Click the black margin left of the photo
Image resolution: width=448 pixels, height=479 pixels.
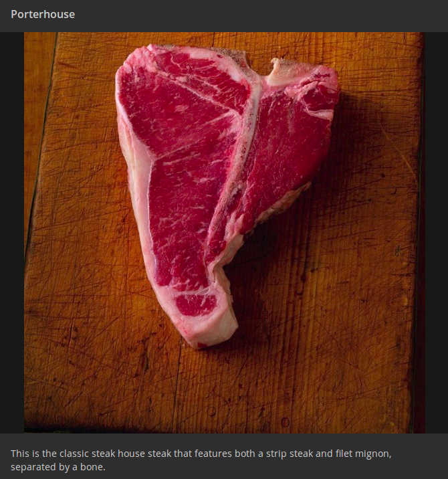[x=12, y=232]
